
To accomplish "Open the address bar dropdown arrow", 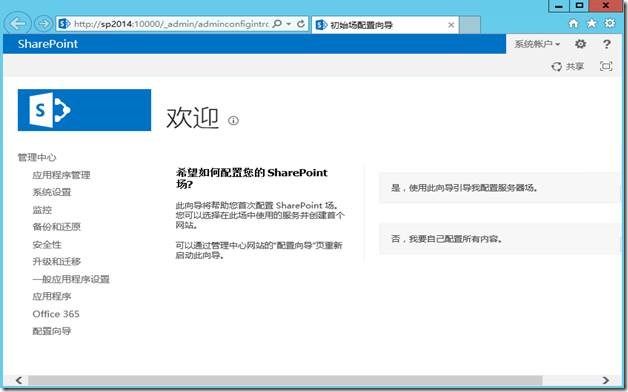I will click(x=289, y=24).
